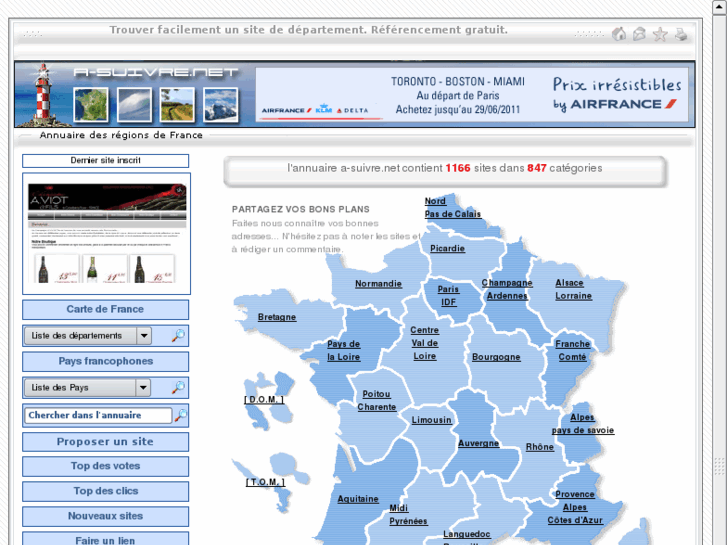Click the countryside path thumbnail in header
Image resolution: width=727 pixels, height=545 pixels.
coord(177,105)
